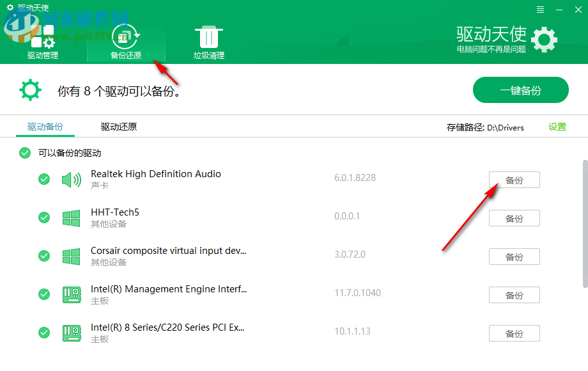
Task: Select the 备份还原 backup-restore circular icon
Action: pos(125,37)
